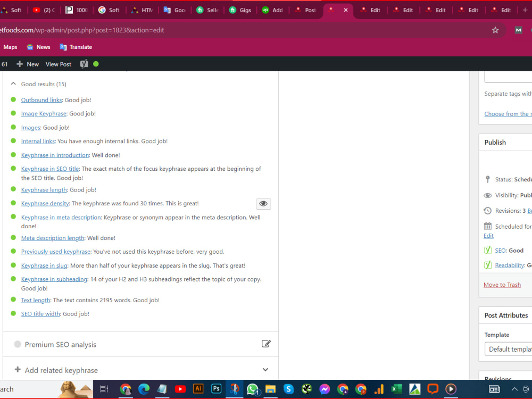The width and height of the screenshot is (532, 399).
Task: Open the Text length link
Action: coord(36,300)
